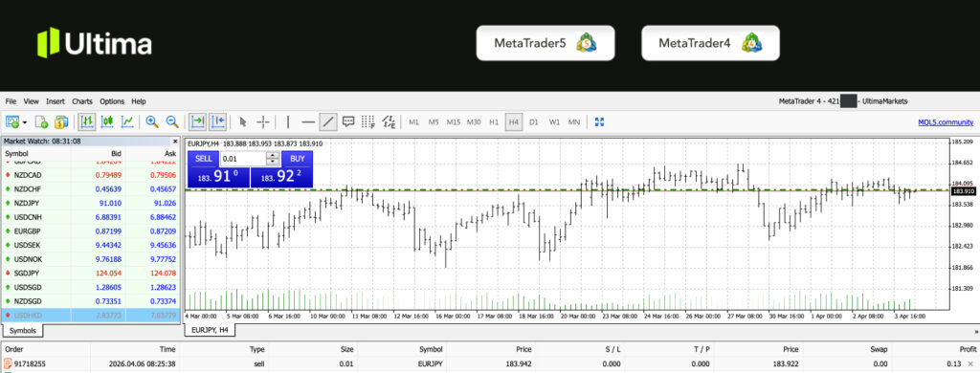
Task: Open the Help menu
Action: (139, 101)
